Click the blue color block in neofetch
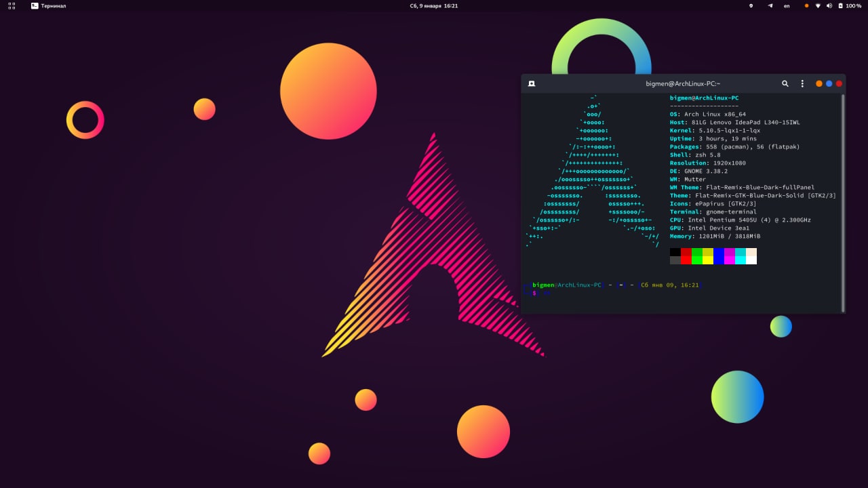868x488 pixels. 719,256
